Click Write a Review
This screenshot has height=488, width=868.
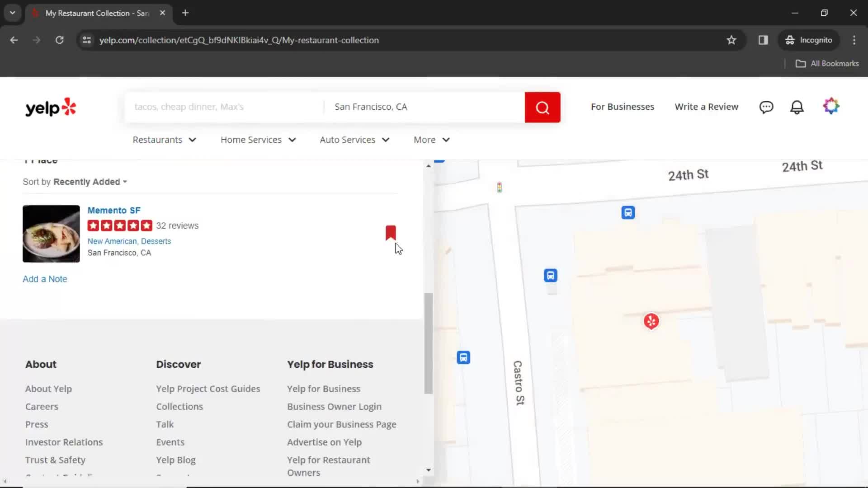point(706,107)
